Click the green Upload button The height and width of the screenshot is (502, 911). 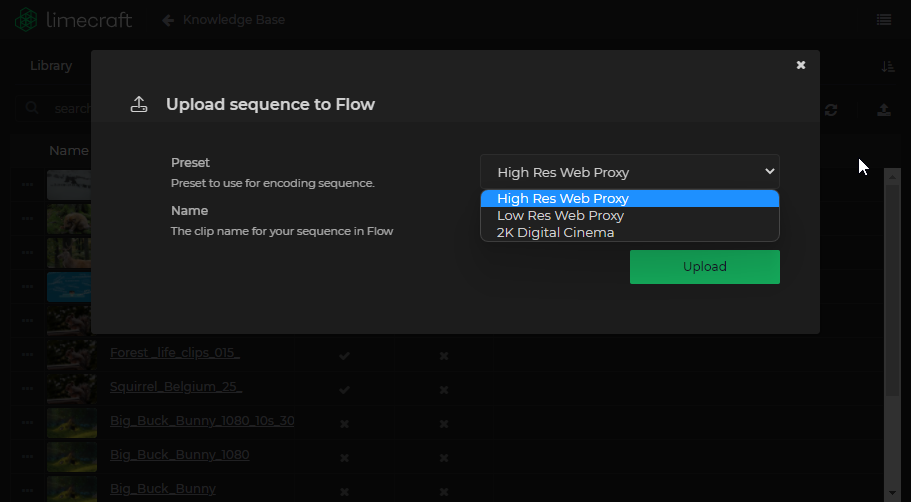[x=705, y=267]
